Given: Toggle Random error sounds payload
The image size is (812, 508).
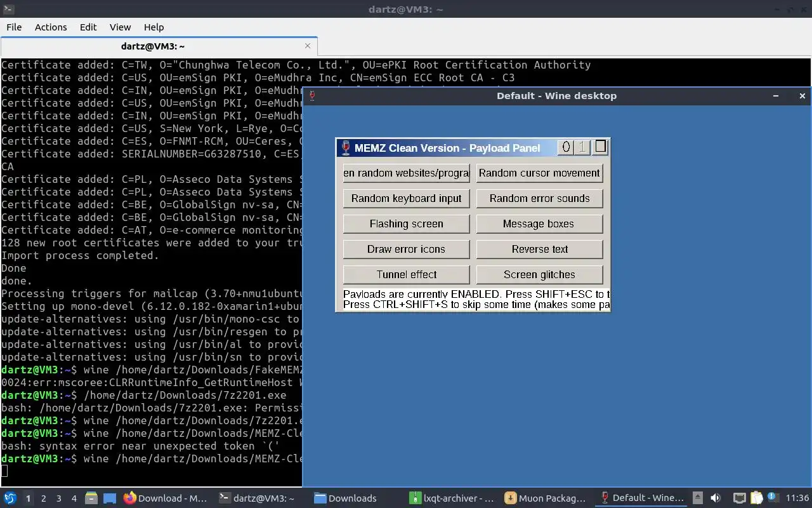Looking at the screenshot, I should pyautogui.click(x=539, y=199).
